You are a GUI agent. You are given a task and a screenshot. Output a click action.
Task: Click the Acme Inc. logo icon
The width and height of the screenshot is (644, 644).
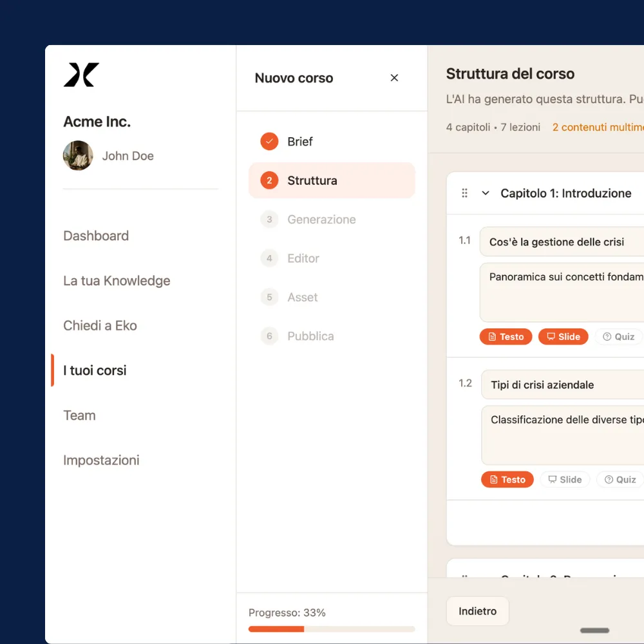[80, 75]
